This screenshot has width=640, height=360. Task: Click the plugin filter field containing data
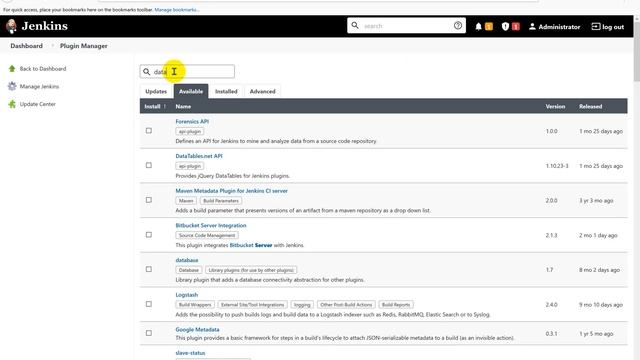tap(187, 71)
